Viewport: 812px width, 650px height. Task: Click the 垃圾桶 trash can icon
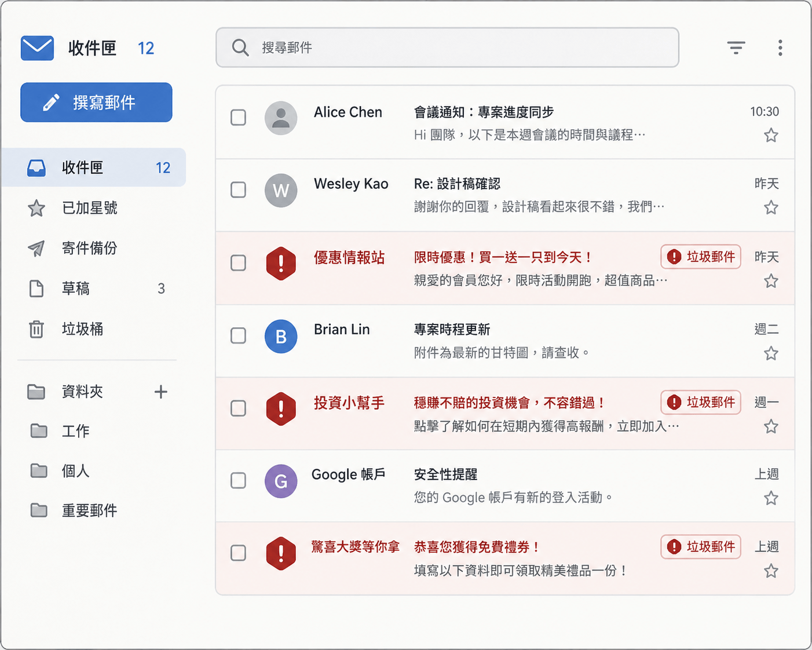click(36, 329)
